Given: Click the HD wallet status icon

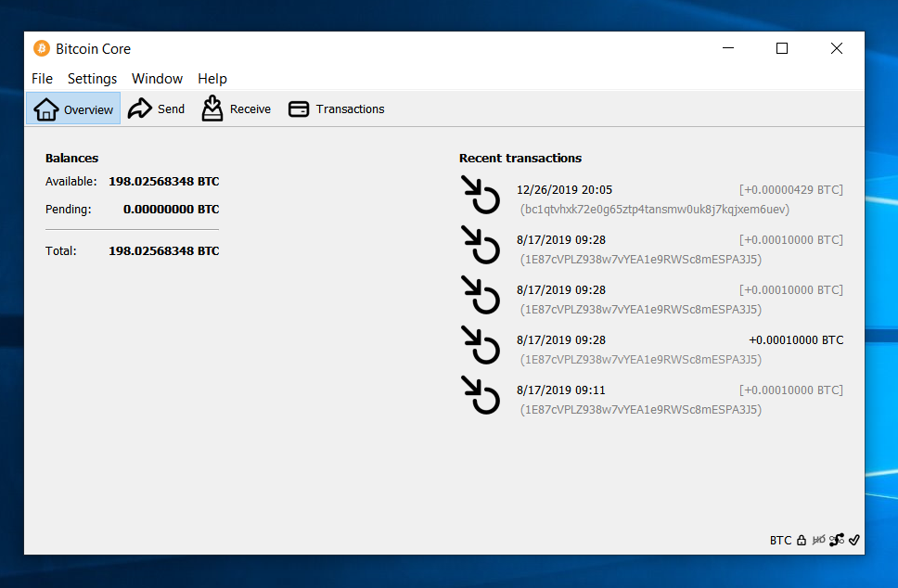Looking at the screenshot, I should point(818,540).
